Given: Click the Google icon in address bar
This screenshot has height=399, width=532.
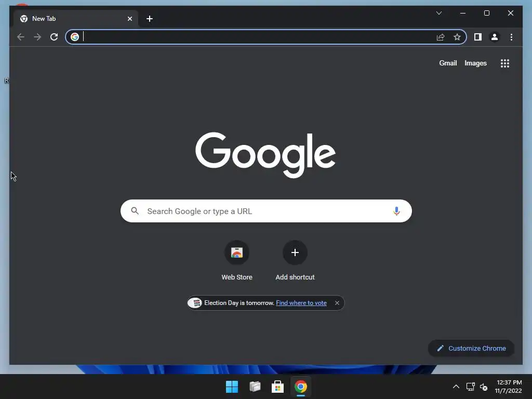Looking at the screenshot, I should 75,37.
